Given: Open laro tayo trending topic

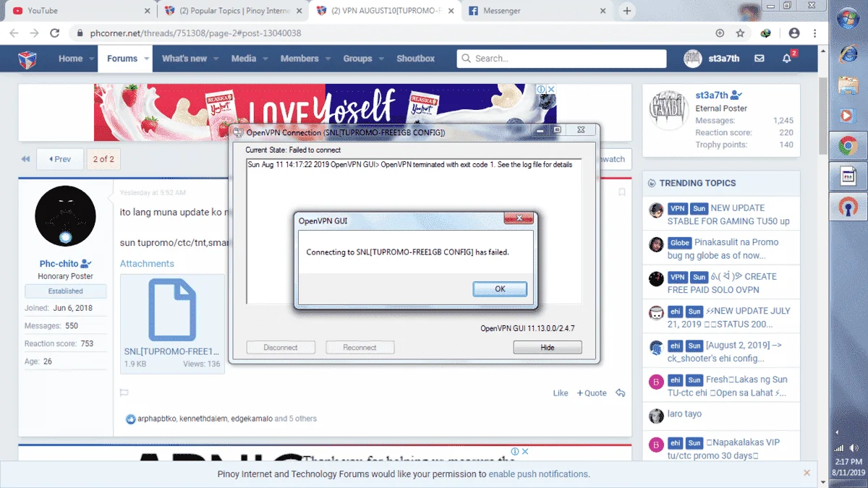Looking at the screenshot, I should click(x=684, y=414).
